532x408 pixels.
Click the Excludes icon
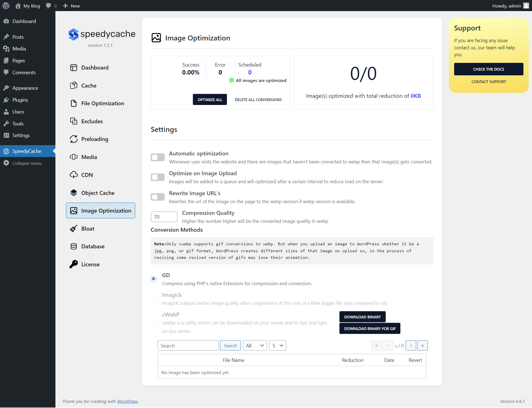(x=73, y=121)
